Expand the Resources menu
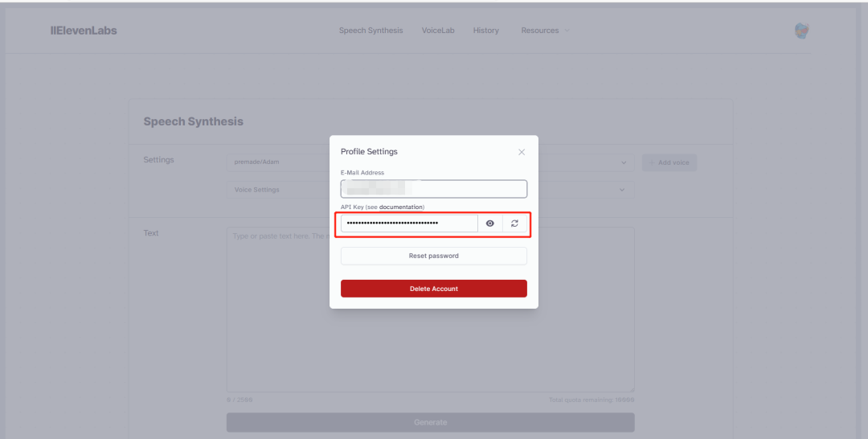The height and width of the screenshot is (439, 868). [544, 31]
